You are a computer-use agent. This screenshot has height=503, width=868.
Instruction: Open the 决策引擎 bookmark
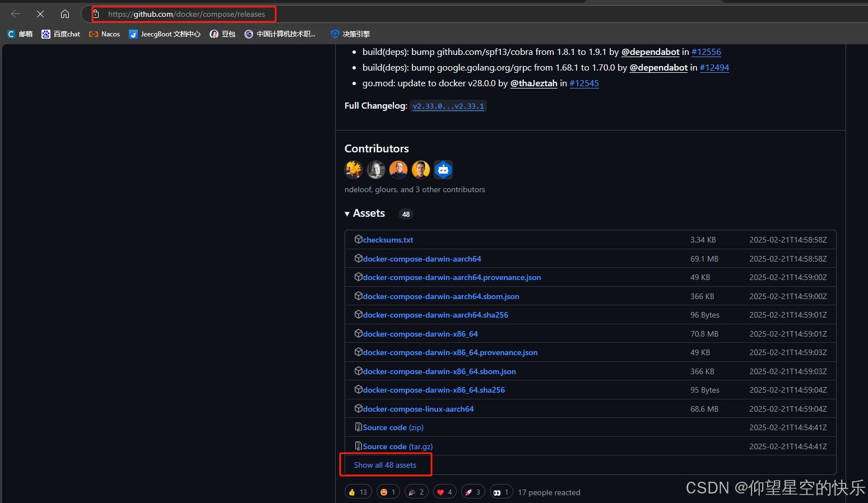[x=350, y=34]
